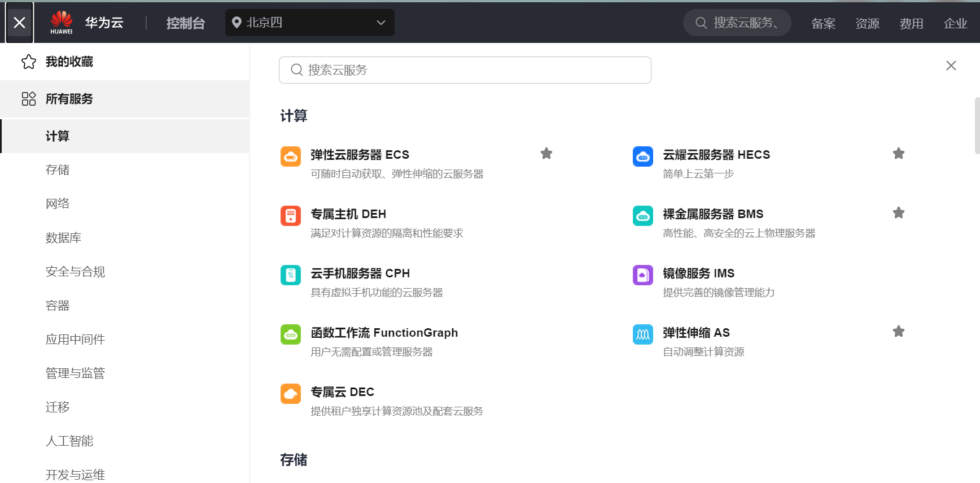The image size is (980, 483).
Task: Click the 专属云 DEC icon
Action: click(291, 394)
